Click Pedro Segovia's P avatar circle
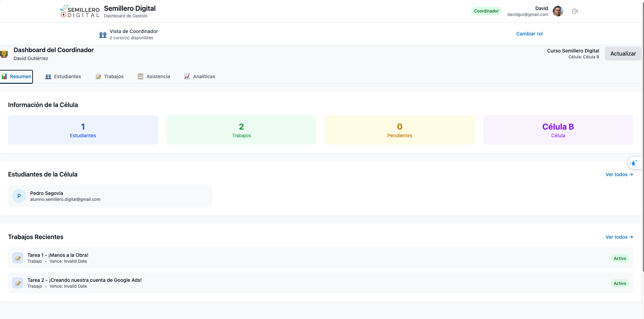Screen dimensions: 644x319 coord(19,196)
